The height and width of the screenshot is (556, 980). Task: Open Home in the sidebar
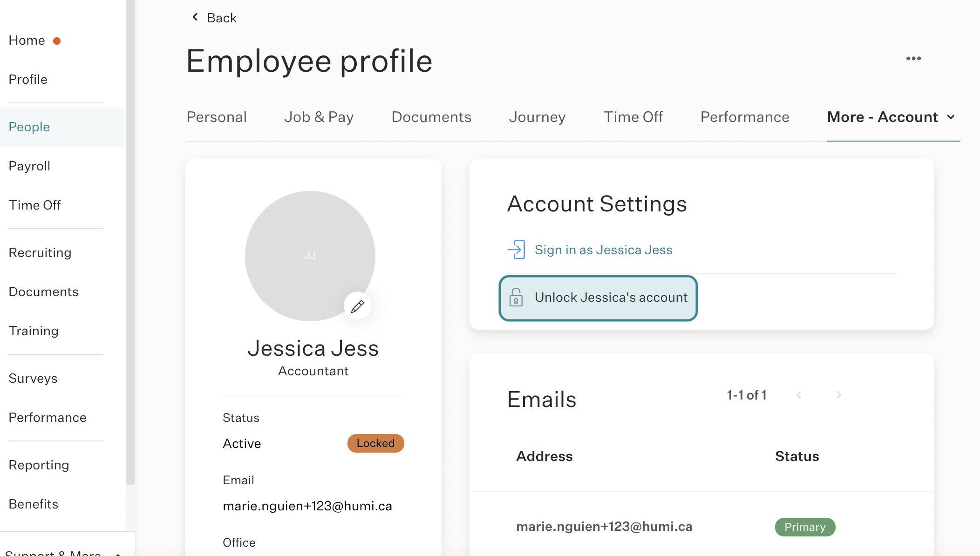27,41
